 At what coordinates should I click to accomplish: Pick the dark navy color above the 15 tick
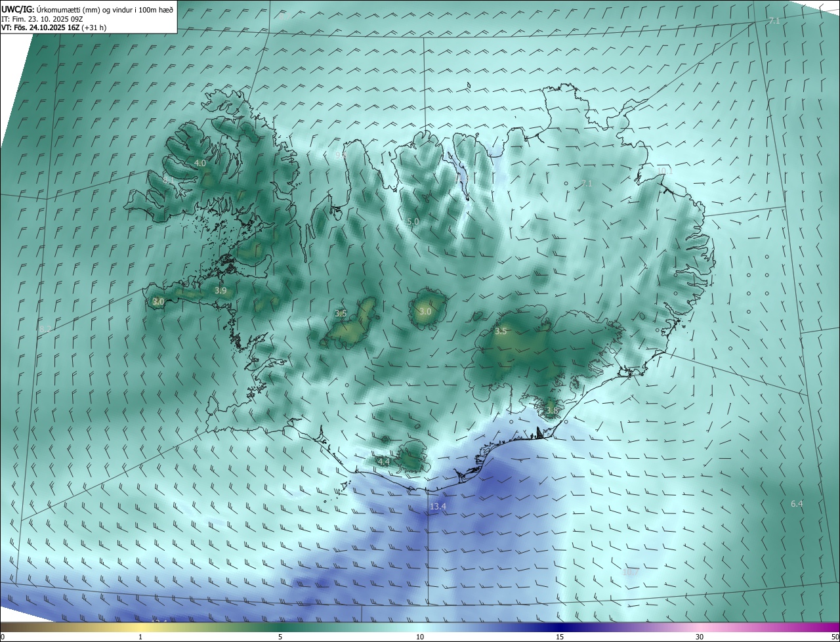560,627
